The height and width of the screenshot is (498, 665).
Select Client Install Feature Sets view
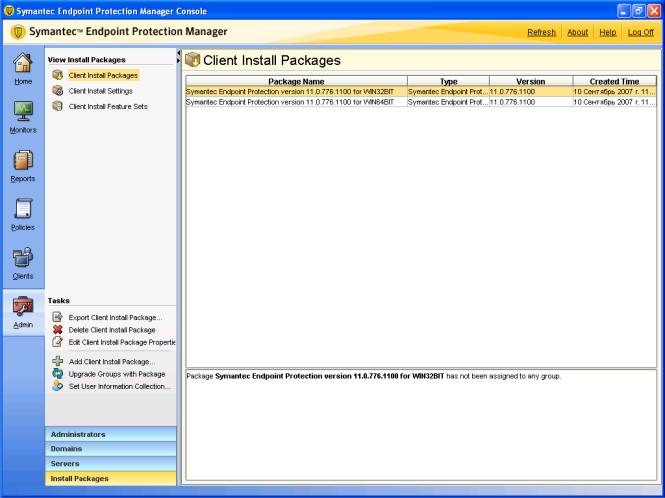tap(108, 106)
